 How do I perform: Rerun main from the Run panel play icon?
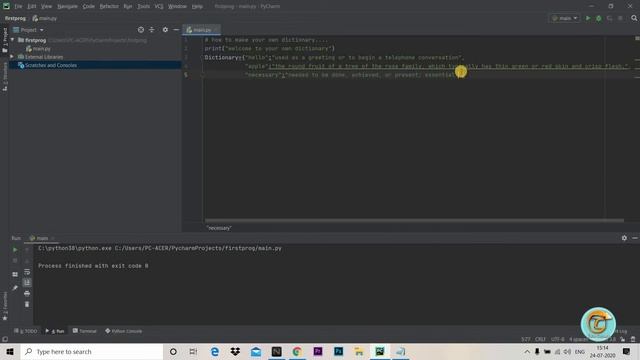point(15,249)
